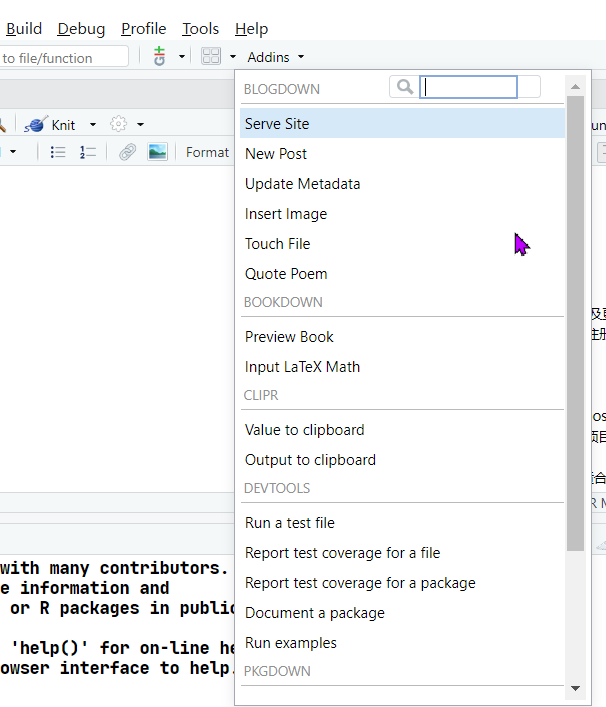Open the Addins dropdown menu
606x707 pixels.
[x=275, y=57]
